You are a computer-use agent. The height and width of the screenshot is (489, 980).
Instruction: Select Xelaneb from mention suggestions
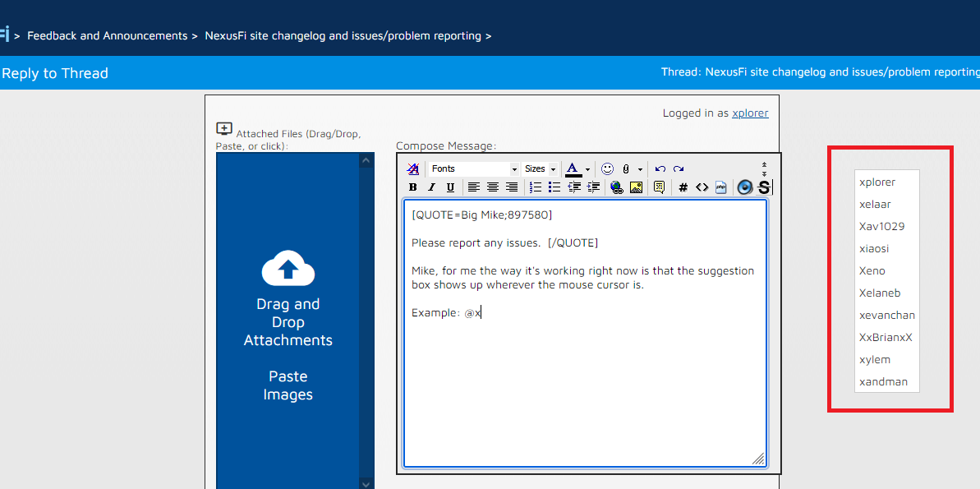[x=887, y=293]
